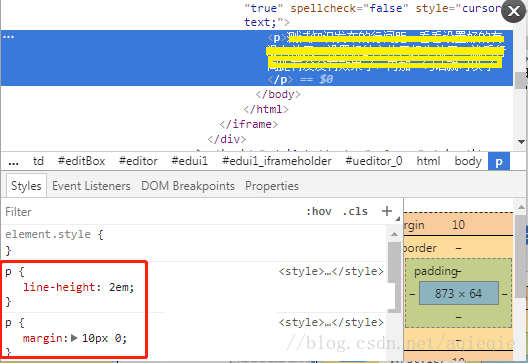Click the styles pane scrollbar up arrow
The height and width of the screenshot is (363, 528).
tap(394, 234)
